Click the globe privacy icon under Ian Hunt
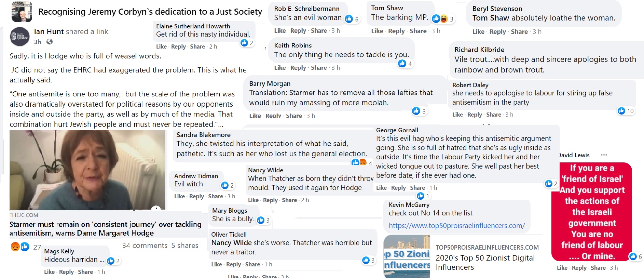644x278 pixels. [50, 42]
